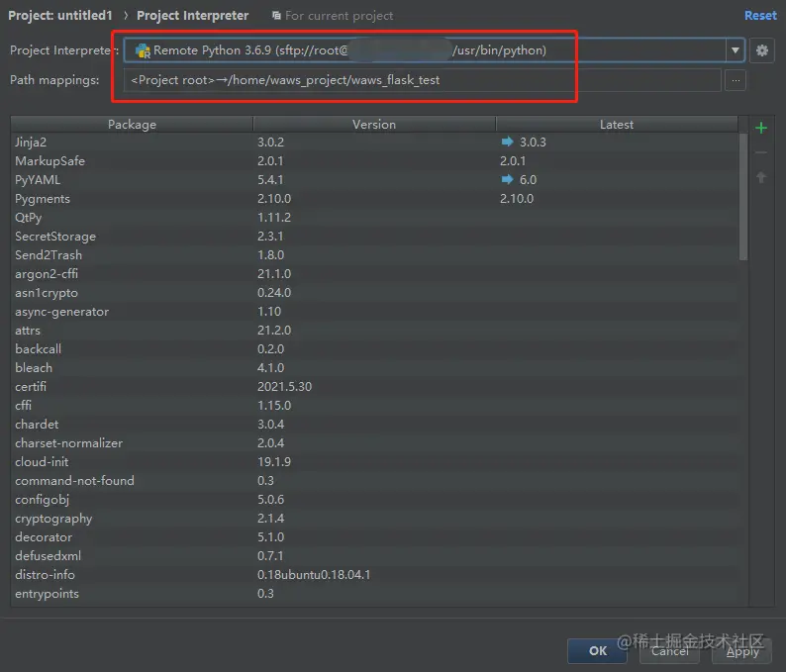The height and width of the screenshot is (672, 786).
Task: Click 'Project Interpreter' breadcrumb title
Action: [x=192, y=16]
